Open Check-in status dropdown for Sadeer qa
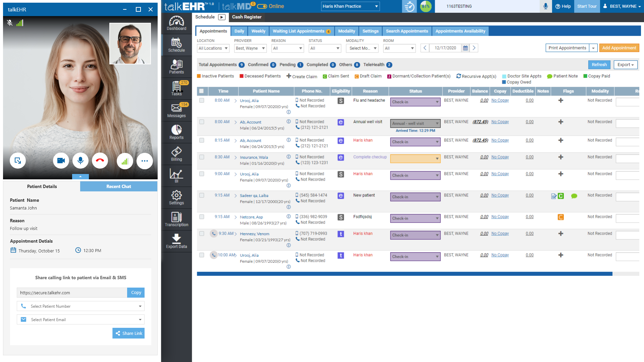Screen dimensions: 644x362 point(415,197)
